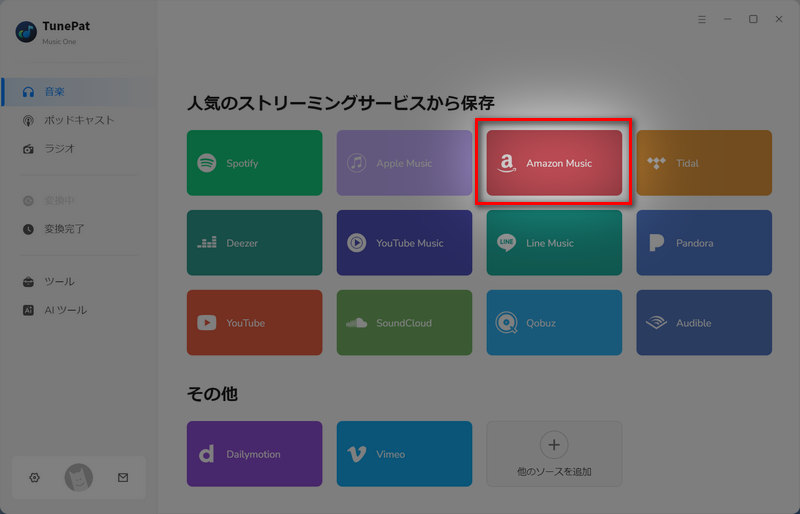
Task: Click the YouTube Music play circle icon
Action: point(357,242)
